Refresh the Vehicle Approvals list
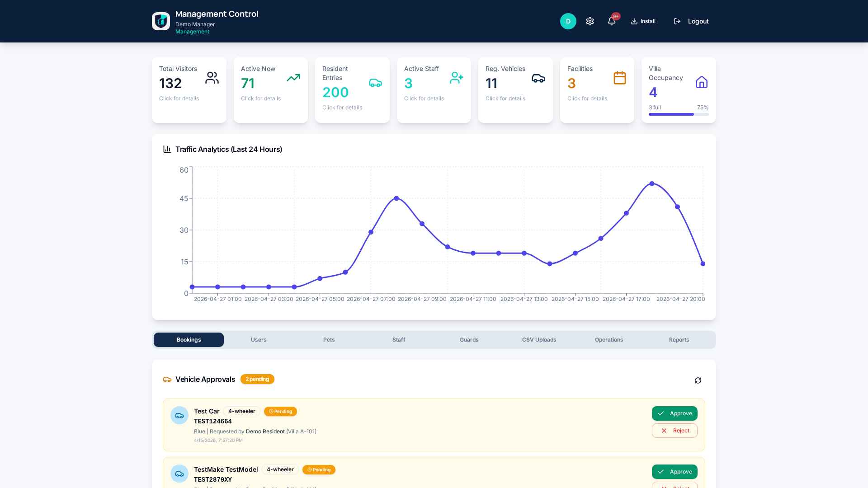Image resolution: width=868 pixels, height=488 pixels. click(698, 380)
